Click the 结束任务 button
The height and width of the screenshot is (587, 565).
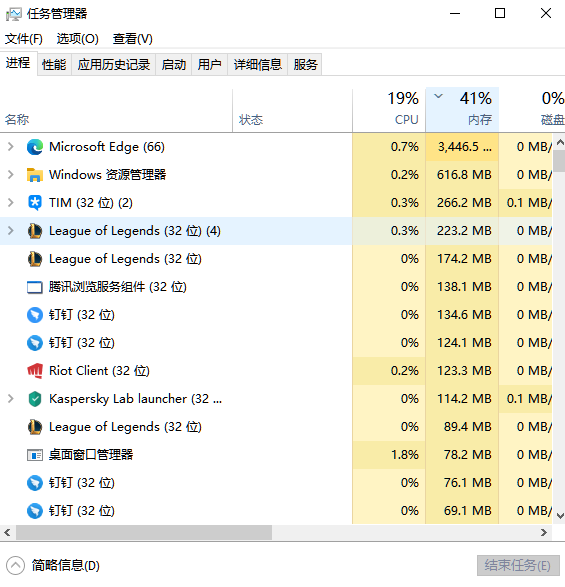(518, 566)
